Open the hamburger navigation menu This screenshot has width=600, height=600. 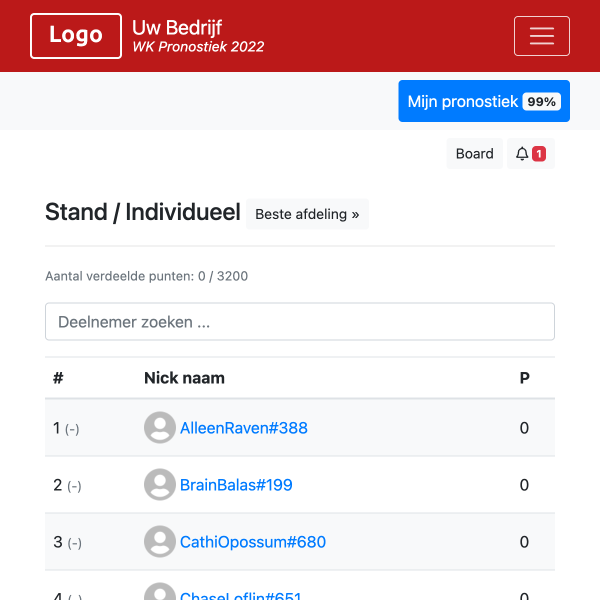[541, 36]
